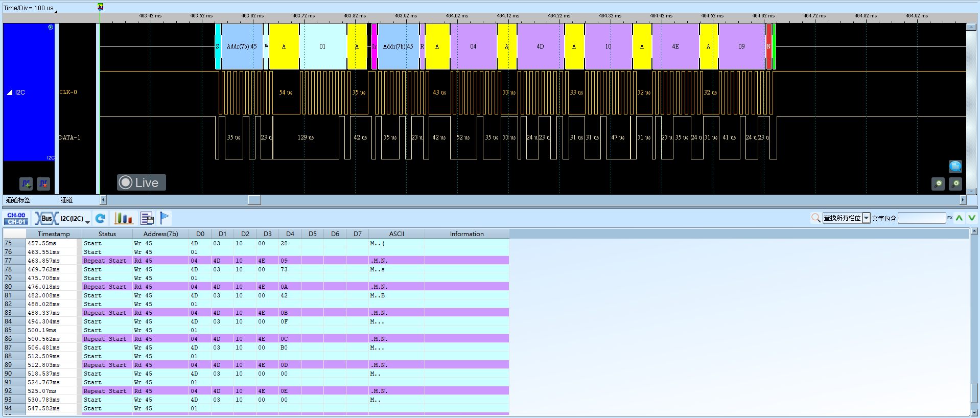Click the zoom out magnifier on waveform
The image size is (980, 418).
pyautogui.click(x=938, y=183)
